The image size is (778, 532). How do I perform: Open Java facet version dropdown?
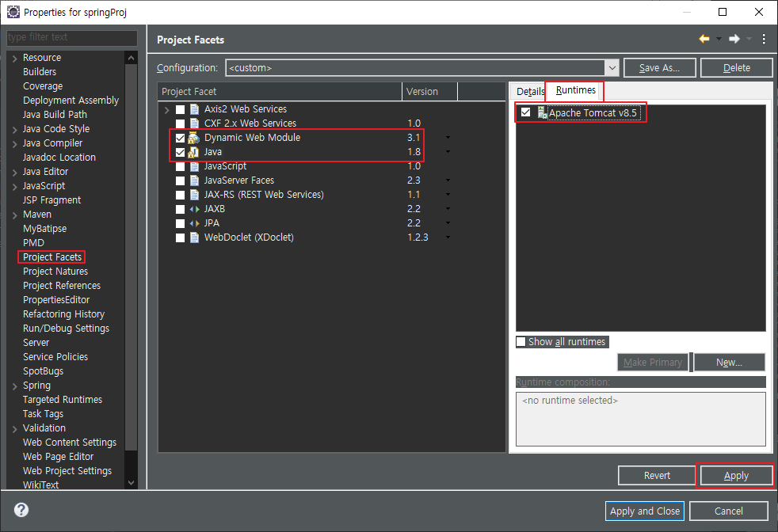click(448, 152)
